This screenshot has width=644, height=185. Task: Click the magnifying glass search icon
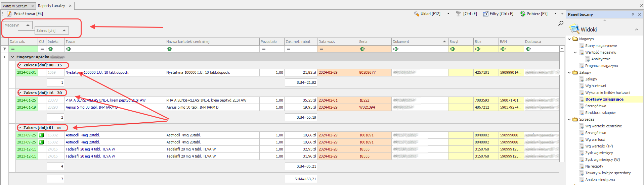click(x=561, y=23)
